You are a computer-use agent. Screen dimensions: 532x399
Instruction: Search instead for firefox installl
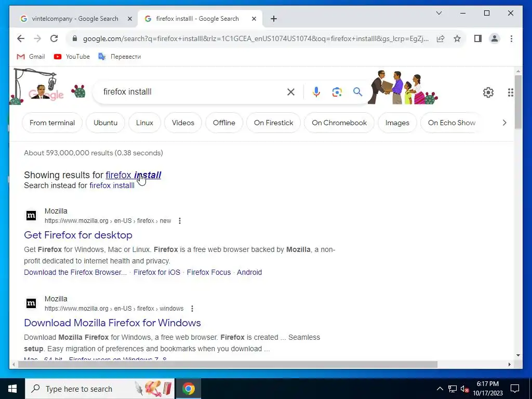(112, 185)
